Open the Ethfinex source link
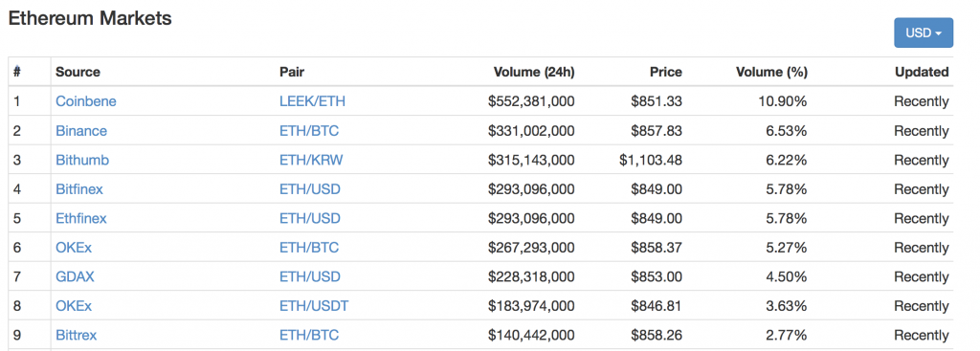 click(81, 219)
